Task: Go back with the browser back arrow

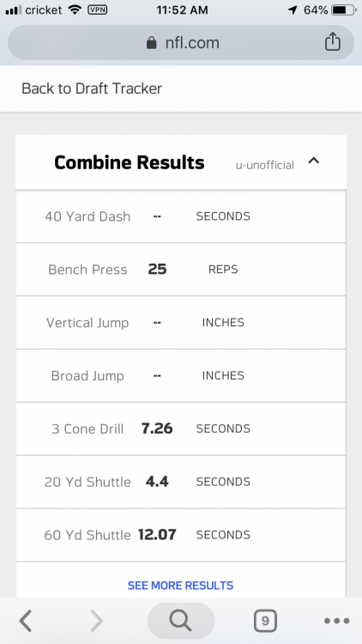Action: click(26, 620)
